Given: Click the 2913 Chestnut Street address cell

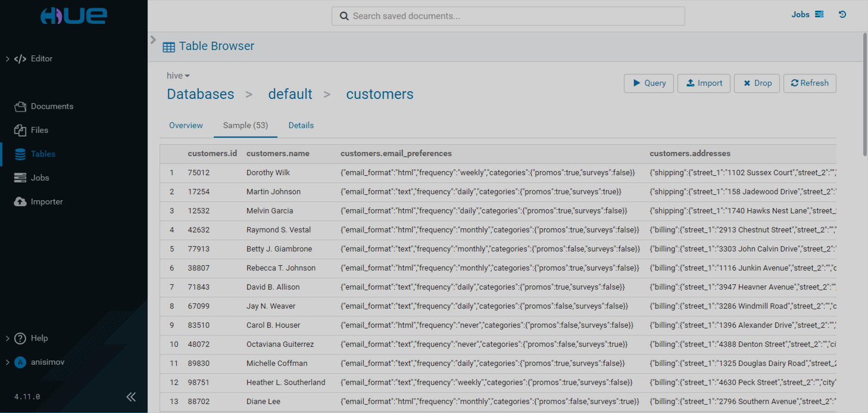Looking at the screenshot, I should [743, 230].
